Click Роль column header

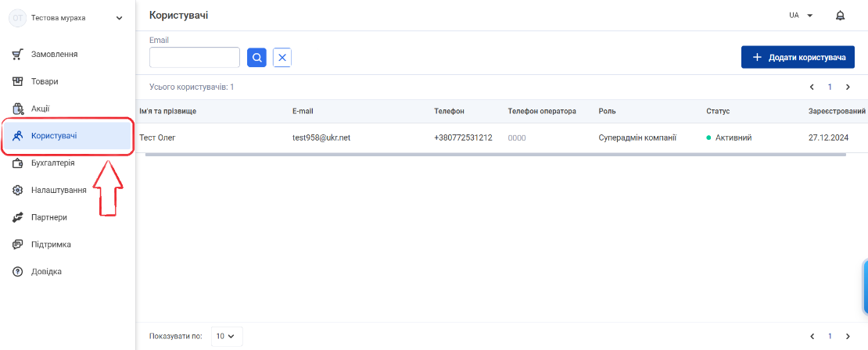607,111
